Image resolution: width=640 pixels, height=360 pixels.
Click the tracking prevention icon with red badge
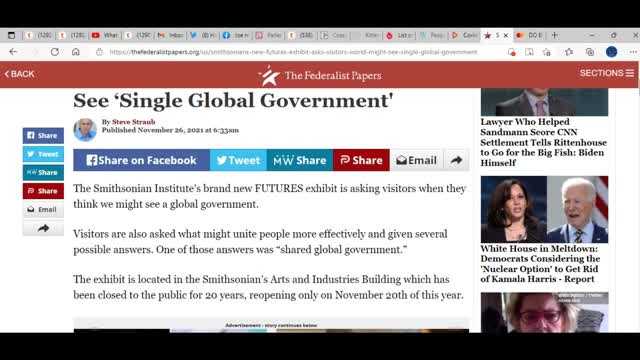pos(511,52)
